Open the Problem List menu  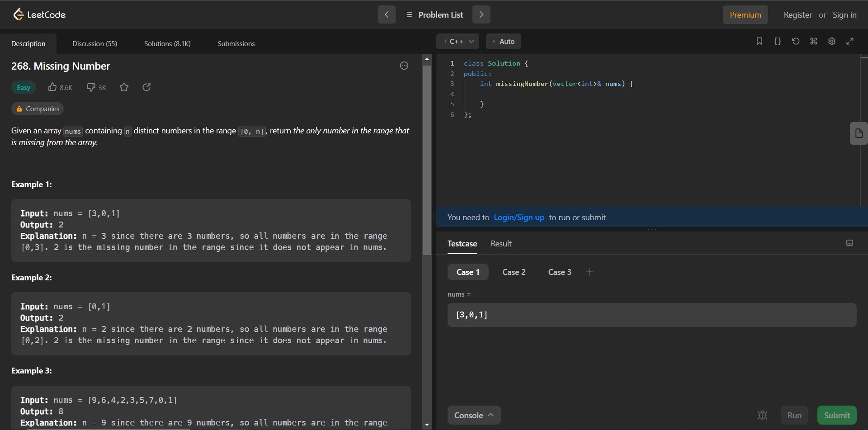434,15
